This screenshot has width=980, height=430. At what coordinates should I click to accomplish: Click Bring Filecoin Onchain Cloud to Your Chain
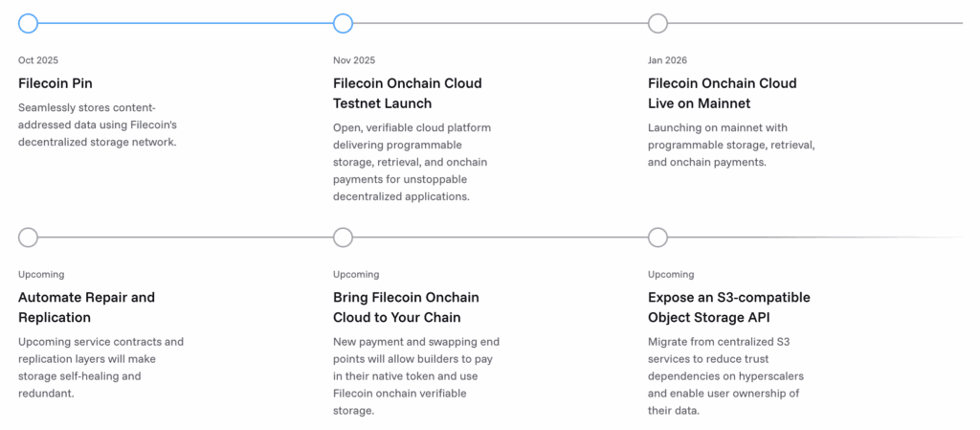(406, 307)
